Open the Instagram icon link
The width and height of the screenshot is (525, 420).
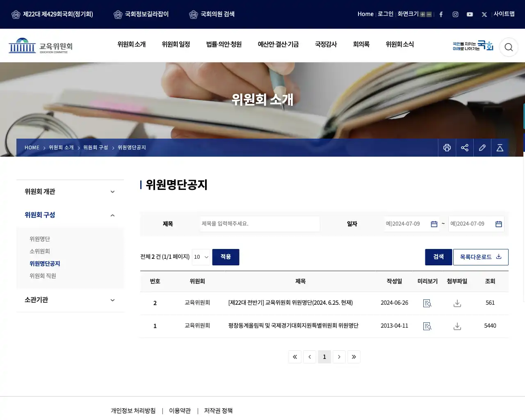tap(455, 14)
